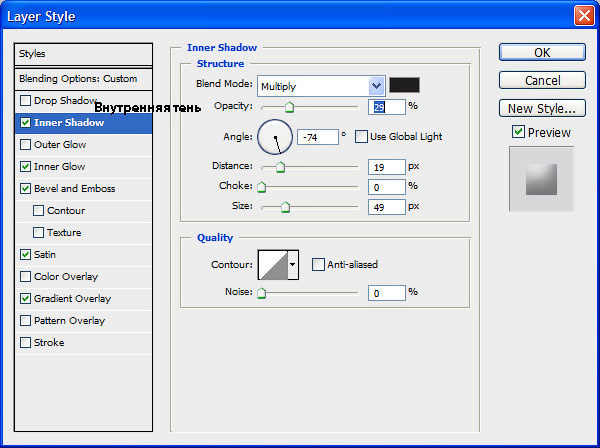Click the Choke slider handle
Screen dimensions: 600x448
pos(262,187)
